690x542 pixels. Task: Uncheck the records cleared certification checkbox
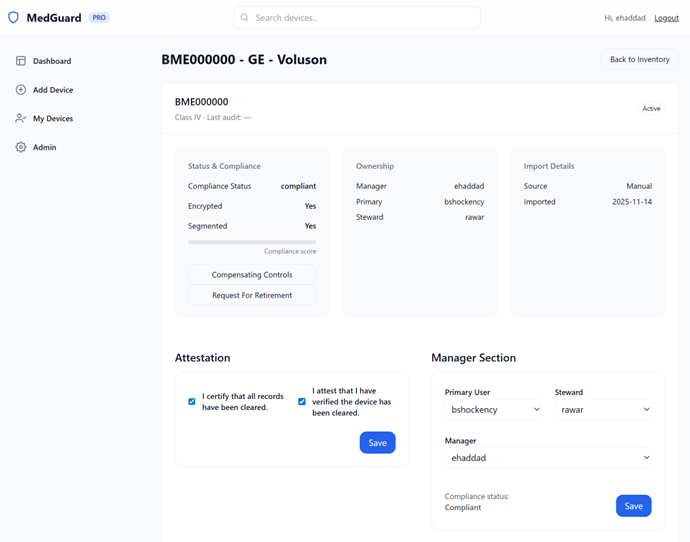coord(192,402)
